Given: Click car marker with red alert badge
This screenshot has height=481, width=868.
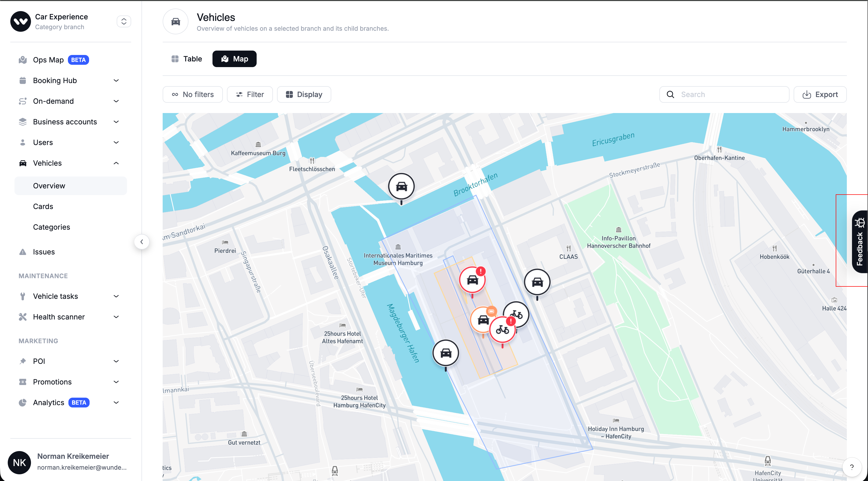Looking at the screenshot, I should click(x=472, y=280).
